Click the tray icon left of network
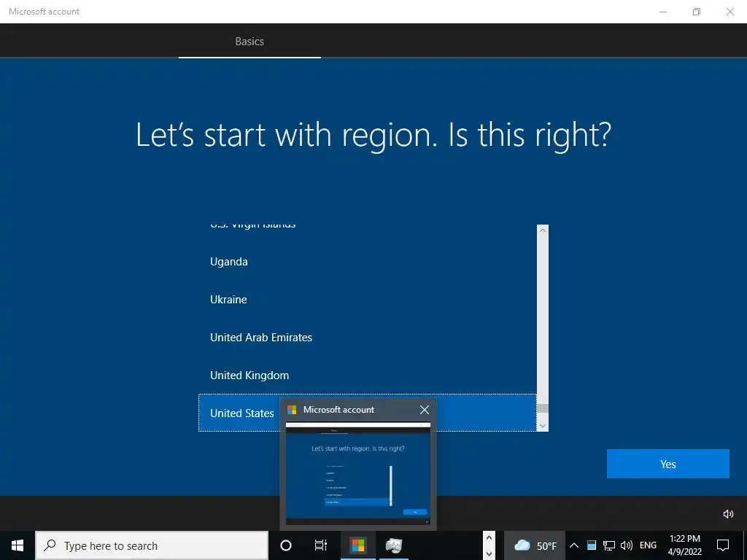 point(591,545)
